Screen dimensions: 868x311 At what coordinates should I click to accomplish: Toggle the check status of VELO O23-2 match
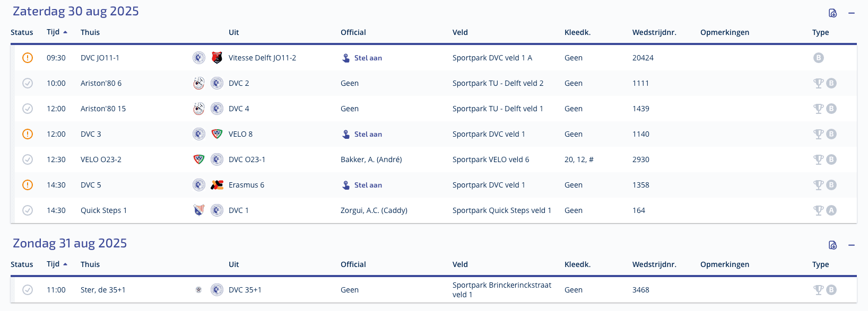click(28, 159)
